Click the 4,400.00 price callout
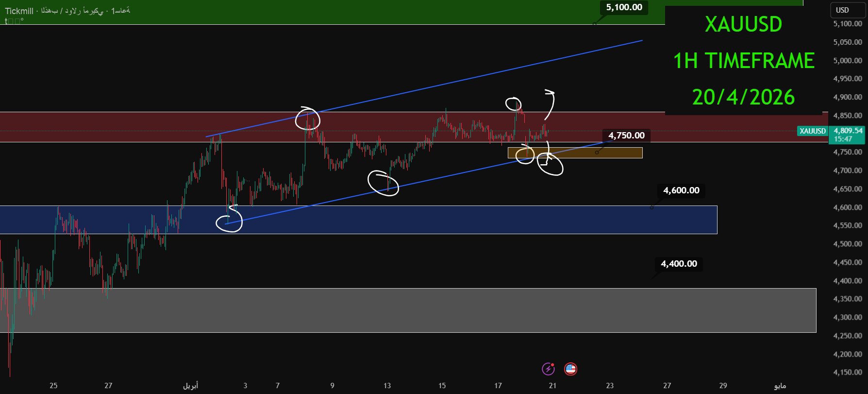 coord(679,264)
